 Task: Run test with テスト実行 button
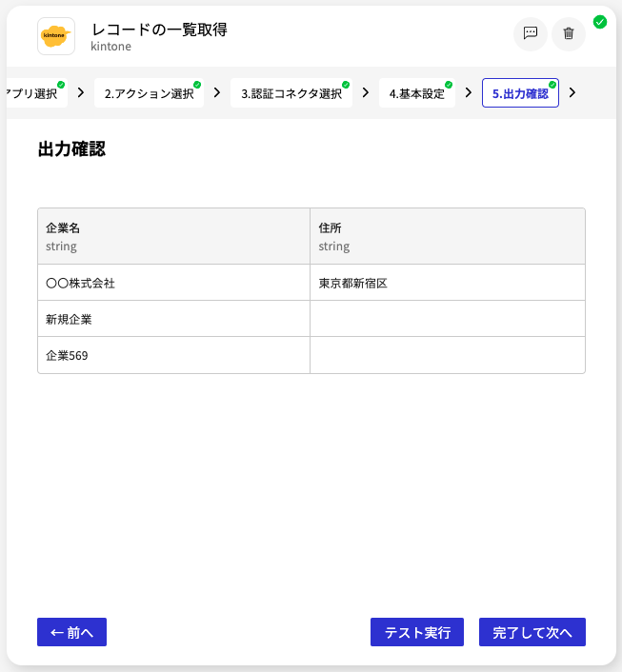(417, 632)
